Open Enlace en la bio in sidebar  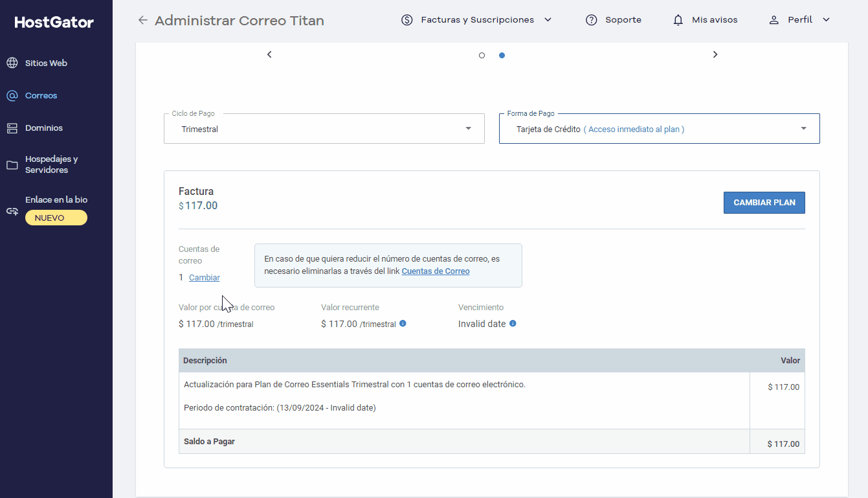(x=56, y=199)
